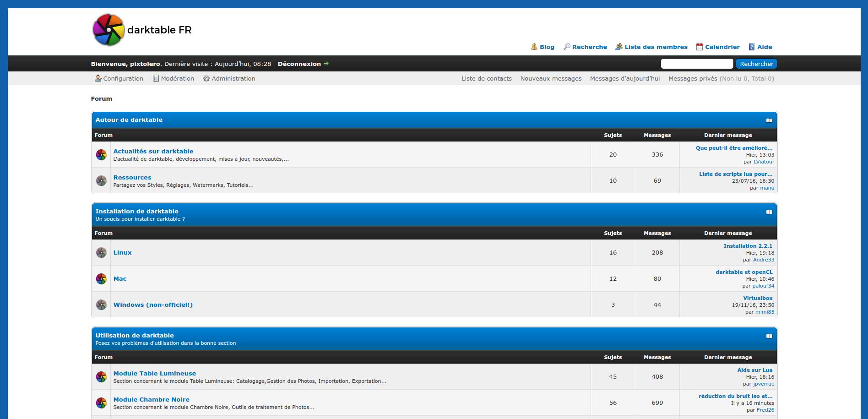The image size is (868, 419).
Task: Open last post 'Aide sur Lua'
Action: [x=755, y=370]
